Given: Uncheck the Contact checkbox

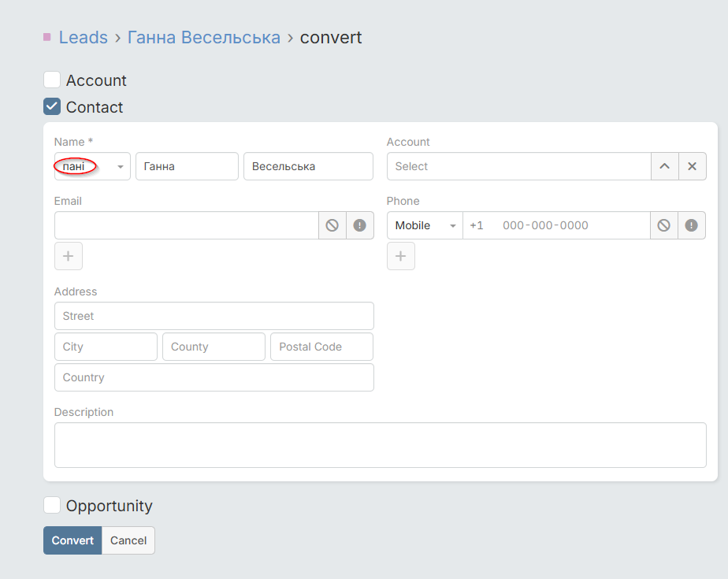Looking at the screenshot, I should (x=52, y=107).
